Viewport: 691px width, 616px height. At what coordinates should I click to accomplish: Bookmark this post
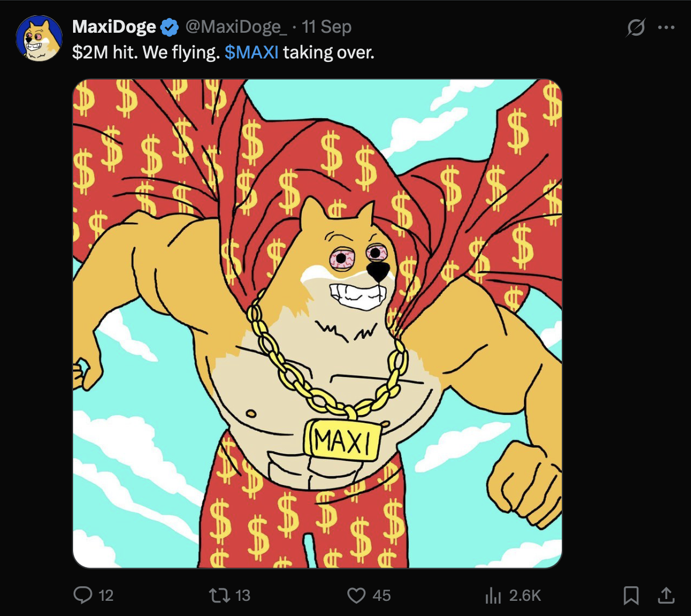pyautogui.click(x=631, y=595)
